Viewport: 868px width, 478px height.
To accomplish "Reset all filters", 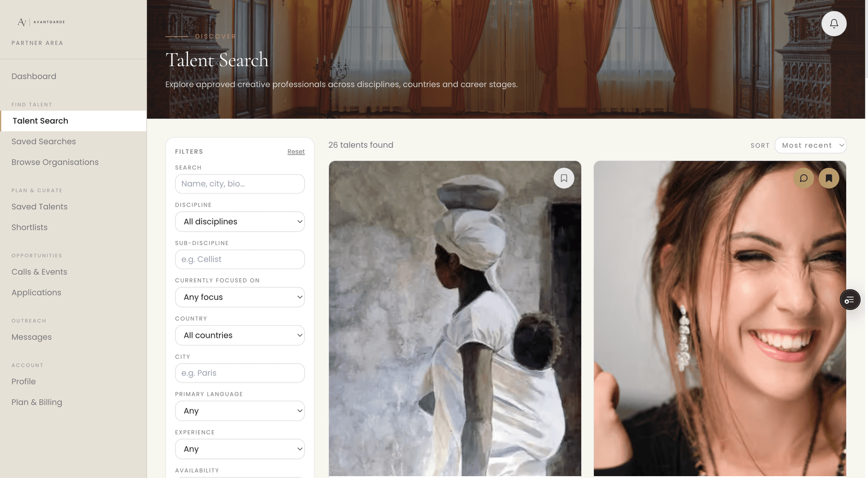I will click(x=296, y=151).
